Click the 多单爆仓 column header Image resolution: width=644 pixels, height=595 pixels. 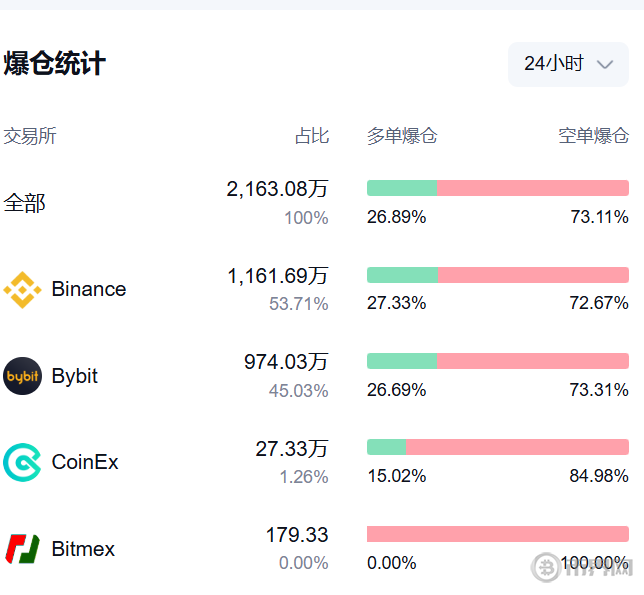pyautogui.click(x=402, y=136)
